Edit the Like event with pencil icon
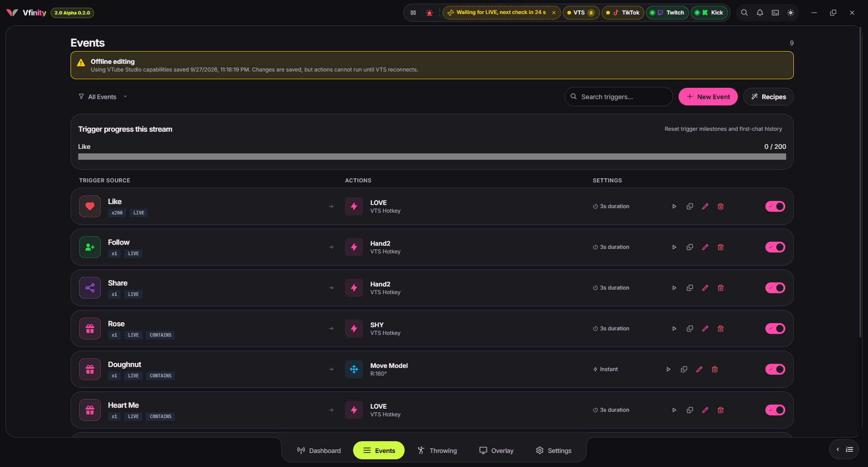Viewport: 868px width, 467px height. (x=705, y=206)
